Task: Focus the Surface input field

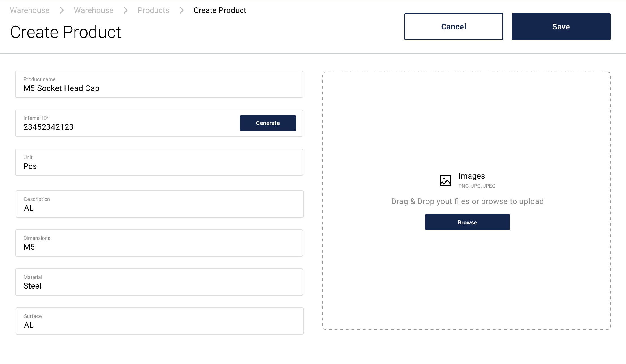Action: (x=160, y=321)
